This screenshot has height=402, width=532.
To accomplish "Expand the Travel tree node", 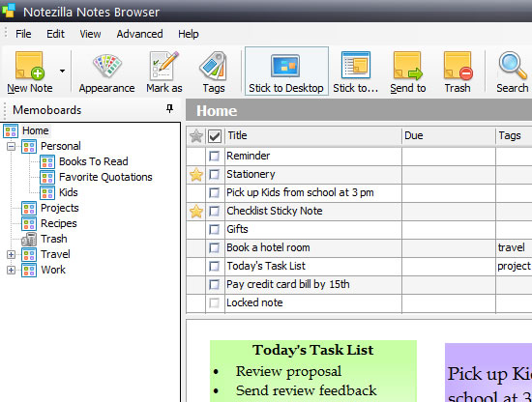I will pos(12,254).
